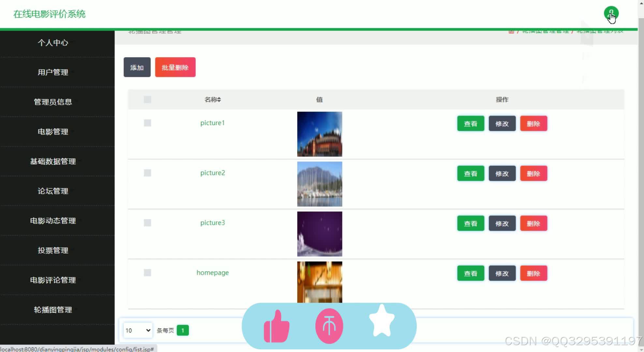
Task: Click 删除 for picture3
Action: pos(534,223)
